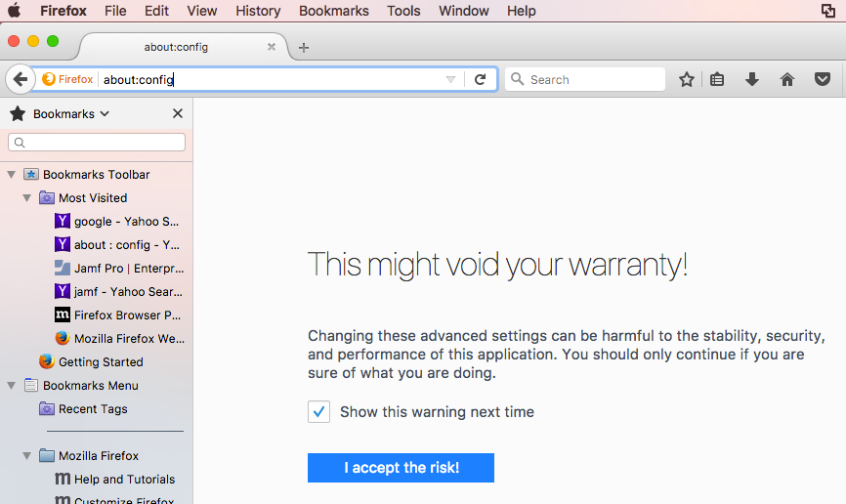Image resolution: width=846 pixels, height=504 pixels.
Task: Open the Getting Started bookmark
Action: point(91,362)
